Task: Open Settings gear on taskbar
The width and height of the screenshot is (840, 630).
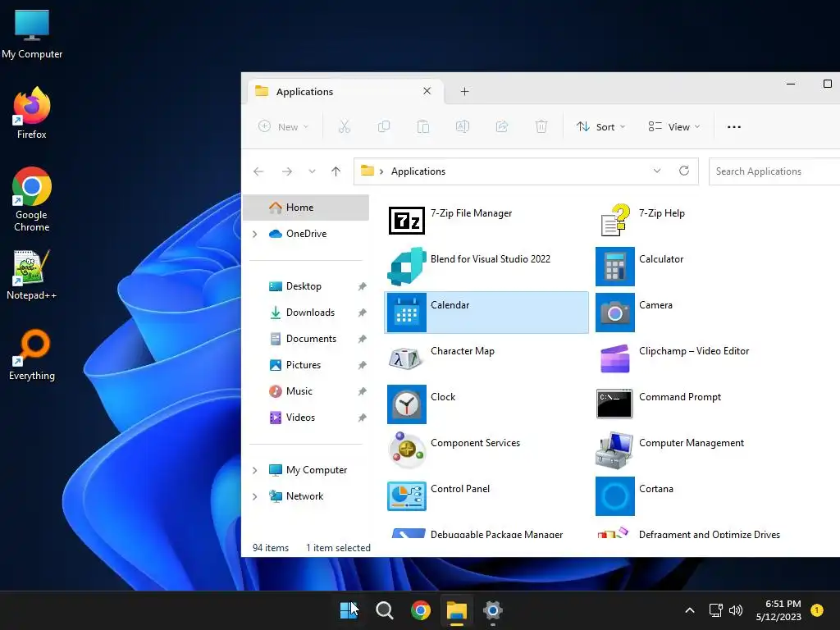Action: (492, 610)
